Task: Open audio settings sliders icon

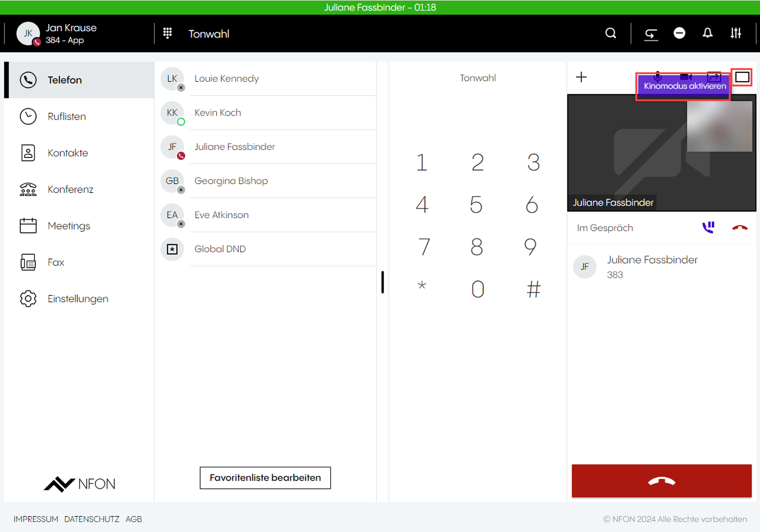Action: (x=736, y=33)
